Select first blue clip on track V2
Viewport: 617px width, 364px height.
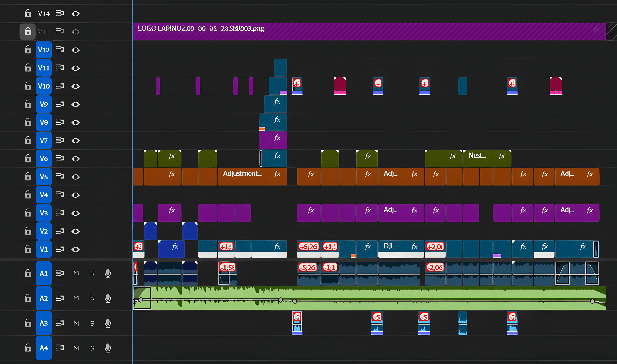click(150, 231)
